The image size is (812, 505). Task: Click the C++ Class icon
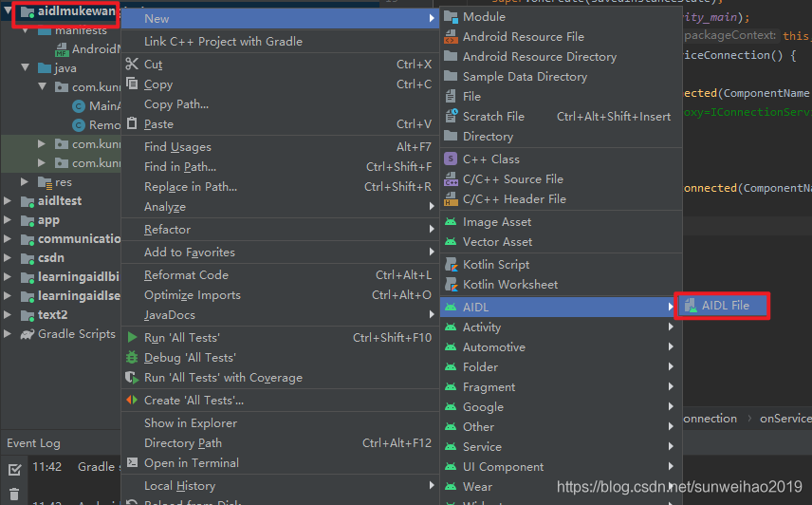coord(451,159)
